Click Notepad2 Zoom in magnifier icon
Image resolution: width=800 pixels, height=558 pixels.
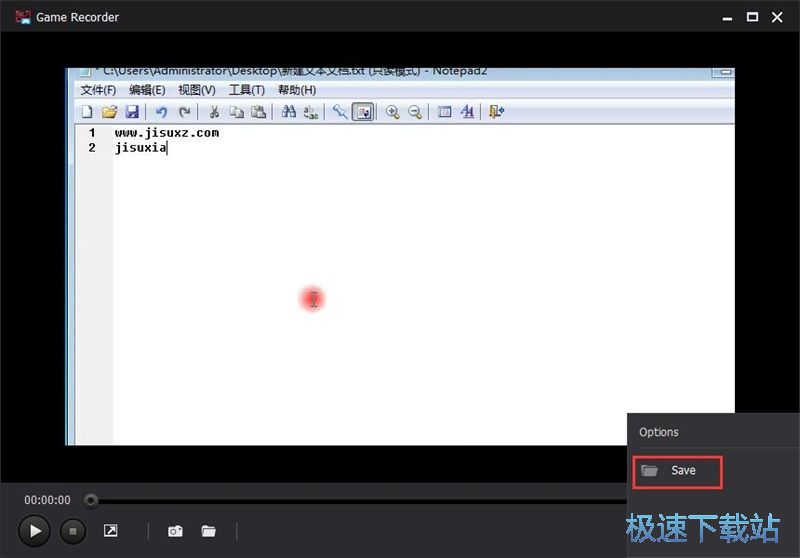[392, 112]
